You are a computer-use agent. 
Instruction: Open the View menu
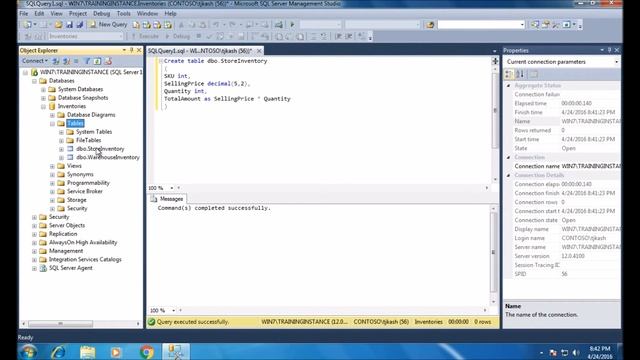pos(57,13)
